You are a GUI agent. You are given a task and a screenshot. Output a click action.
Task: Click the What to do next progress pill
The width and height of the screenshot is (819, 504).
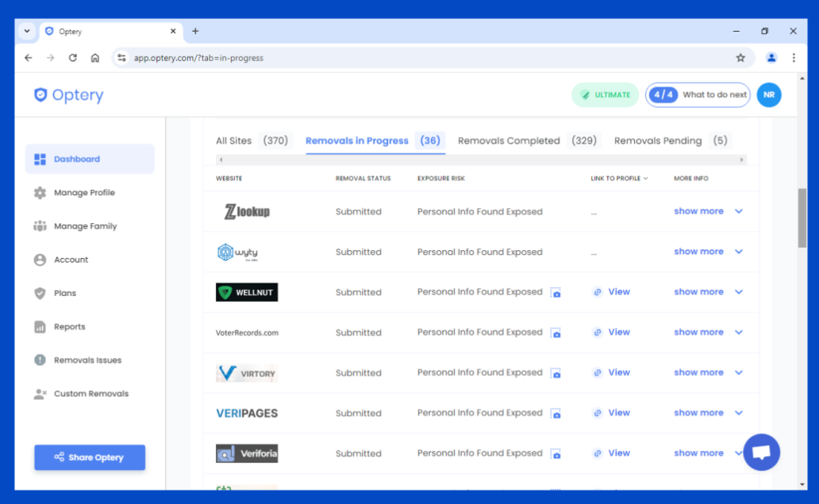pos(698,94)
